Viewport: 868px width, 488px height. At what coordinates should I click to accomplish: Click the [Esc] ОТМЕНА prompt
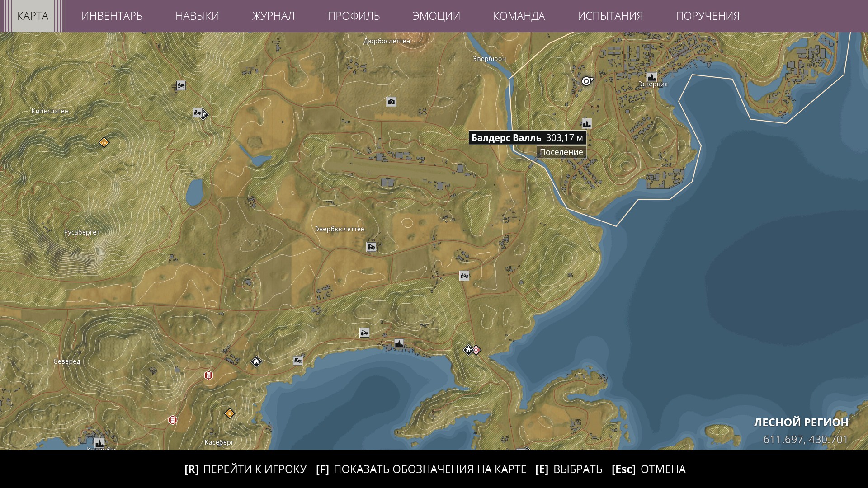point(648,469)
